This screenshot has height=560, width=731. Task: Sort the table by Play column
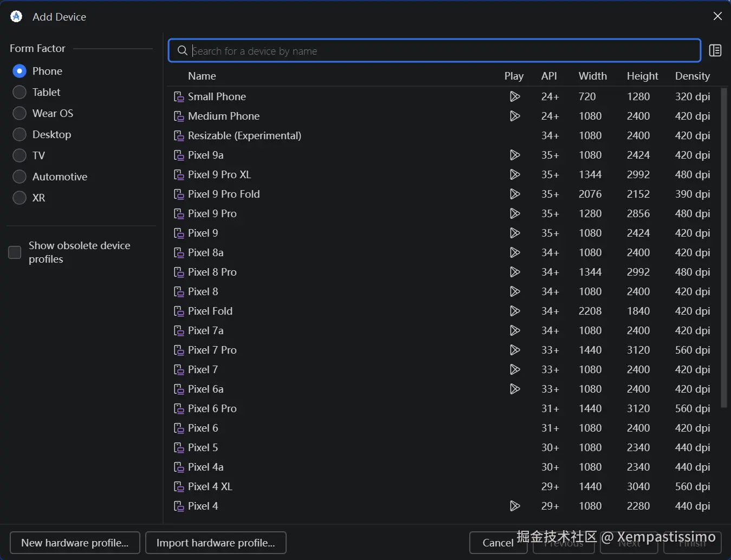514,76
